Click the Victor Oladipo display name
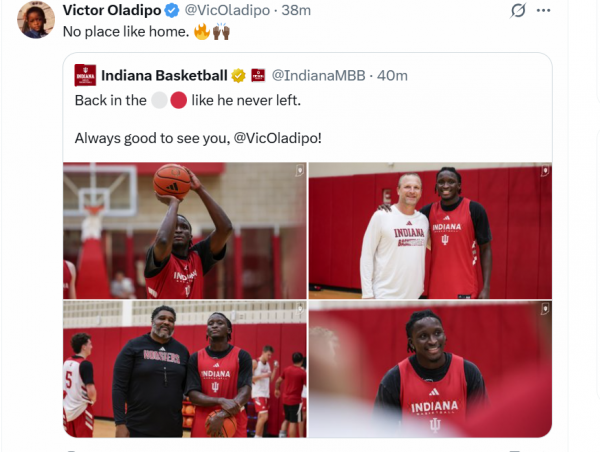This screenshot has width=600, height=452. [112, 10]
